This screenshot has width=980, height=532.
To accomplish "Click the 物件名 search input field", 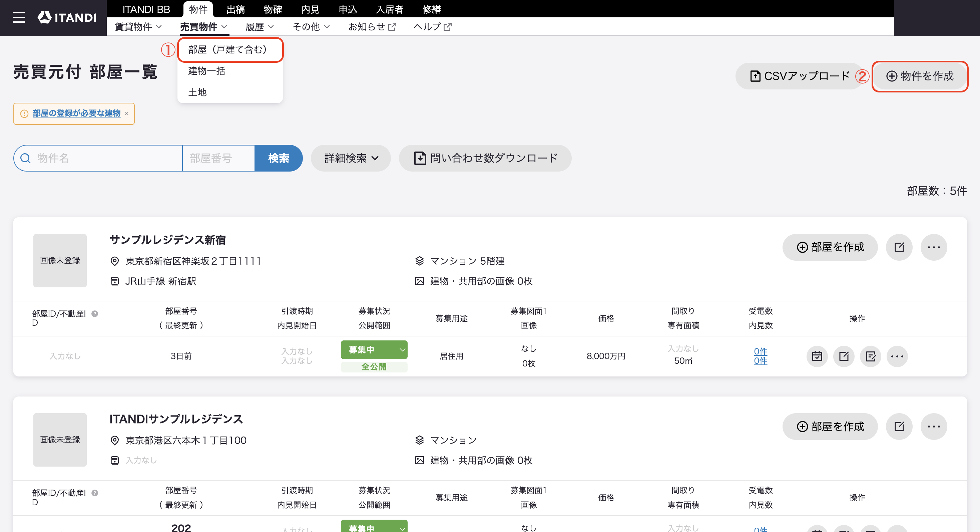I will [99, 158].
